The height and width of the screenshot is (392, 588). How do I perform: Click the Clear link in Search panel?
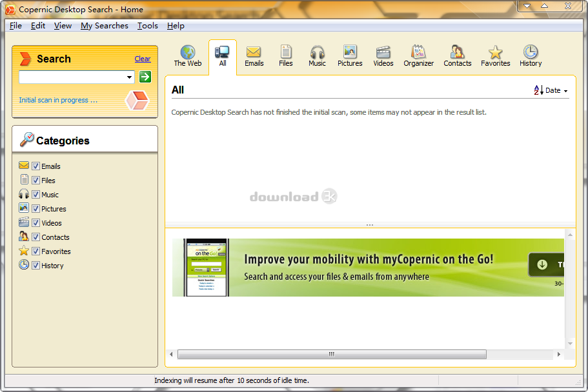[143, 59]
